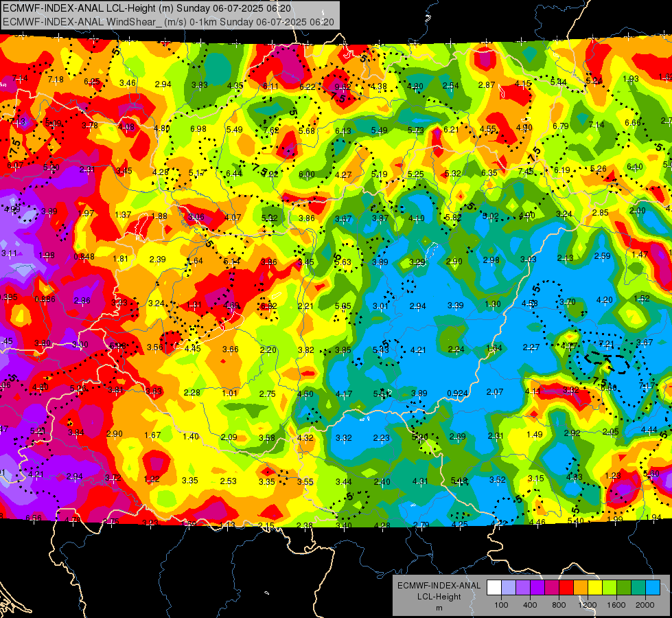Click the orange legend color swatch

coord(581,588)
